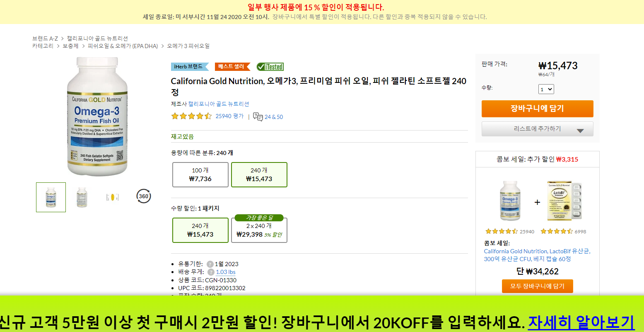Click the product title California Gold Nutrition 오메가3
The image size is (644, 332).
[x=319, y=86]
